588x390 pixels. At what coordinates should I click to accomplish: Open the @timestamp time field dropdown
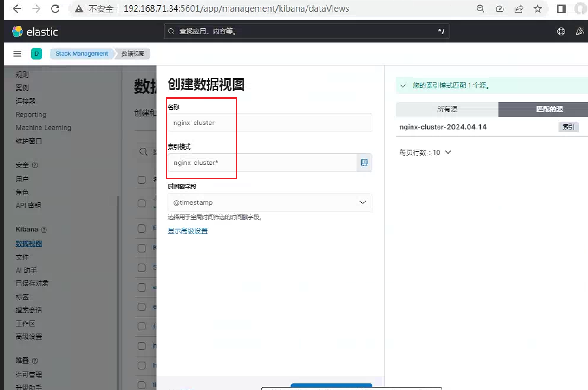(270, 202)
